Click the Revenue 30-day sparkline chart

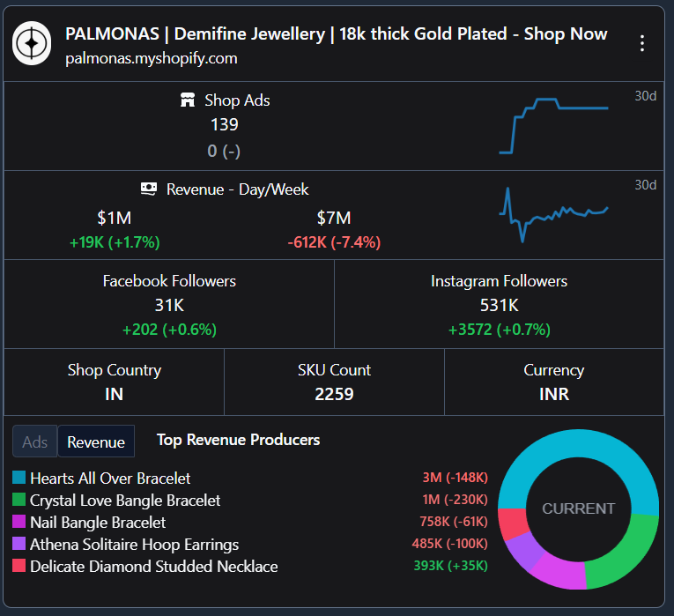pyautogui.click(x=553, y=214)
